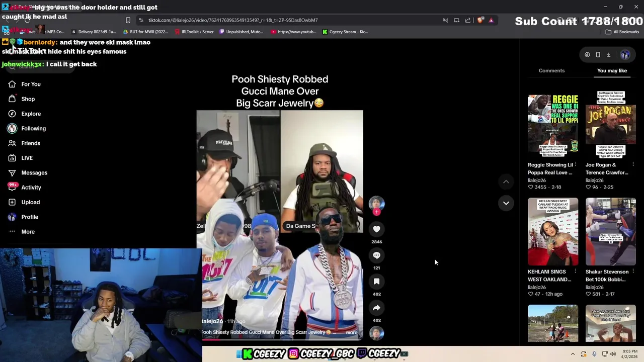Open the All Bookmarks folder
Screen dimensions: 644x362
tap(622, 32)
